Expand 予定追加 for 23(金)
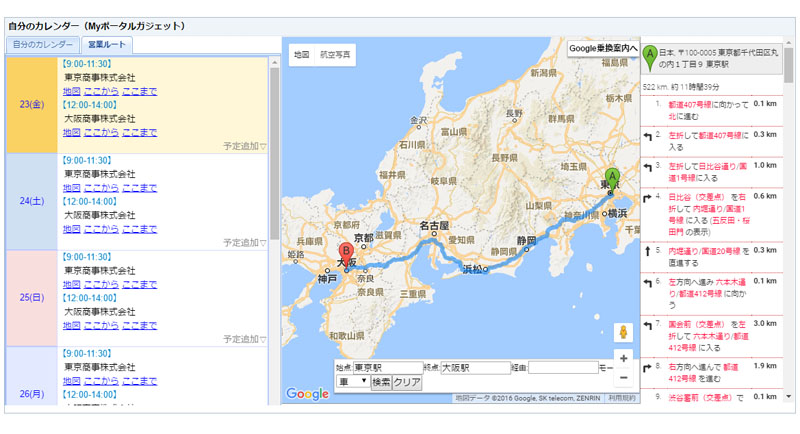 (x=244, y=146)
